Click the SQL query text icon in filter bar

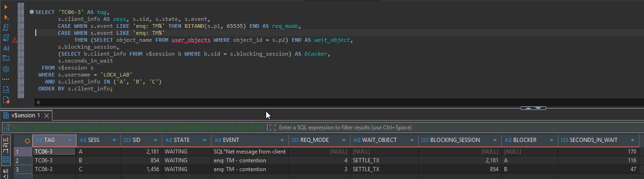(x=8, y=127)
